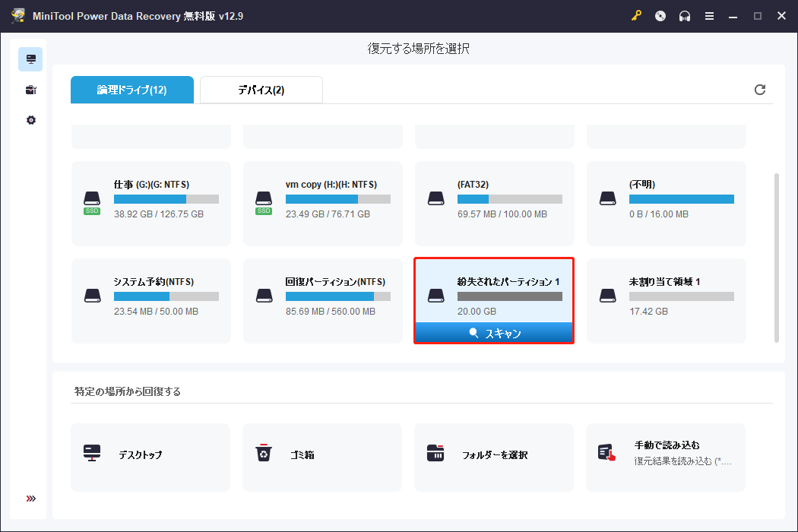Click the drive icon of 未割り当て領域 1
Screen dimensions: 798x532
pos(608,296)
